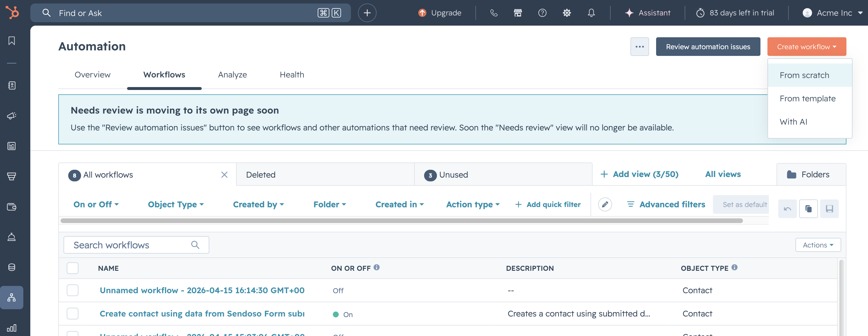Image resolution: width=868 pixels, height=336 pixels.
Task: Click info icon beside OBJECT TYPE header
Action: pyautogui.click(x=734, y=267)
